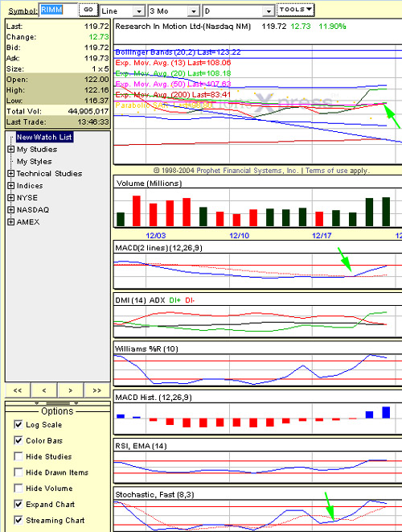This screenshot has height=532, width=402.
Task: Select New Watch List tree item
Action: click(x=44, y=137)
